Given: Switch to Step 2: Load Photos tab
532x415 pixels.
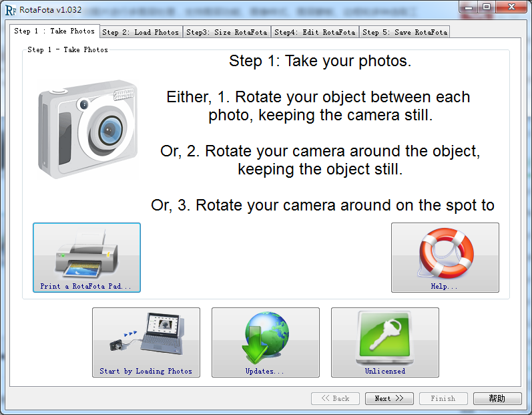Looking at the screenshot, I should coord(141,32).
